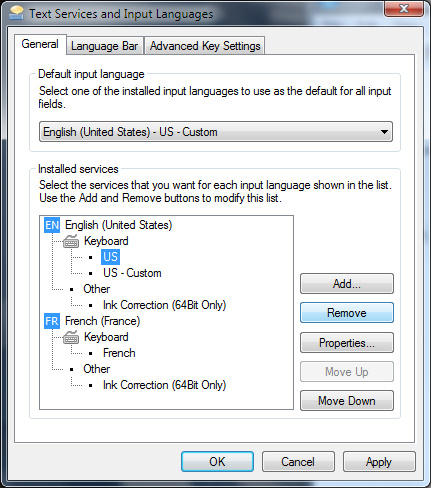431x488 pixels.
Task: Remove the selected keyboard service
Action: 347,313
